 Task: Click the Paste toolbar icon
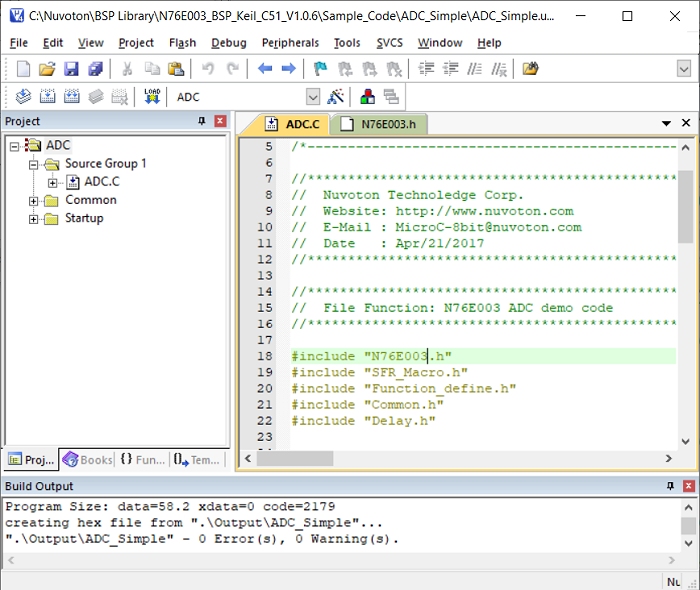coord(176,69)
